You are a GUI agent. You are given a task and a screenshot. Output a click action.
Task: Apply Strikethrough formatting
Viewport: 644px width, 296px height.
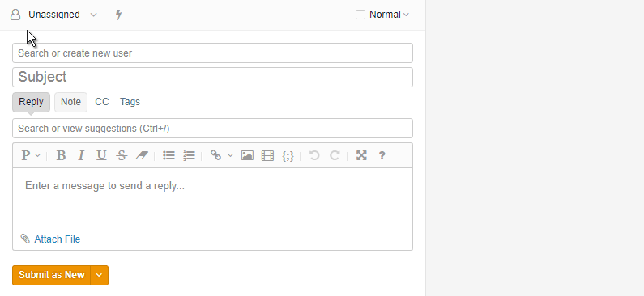click(122, 155)
